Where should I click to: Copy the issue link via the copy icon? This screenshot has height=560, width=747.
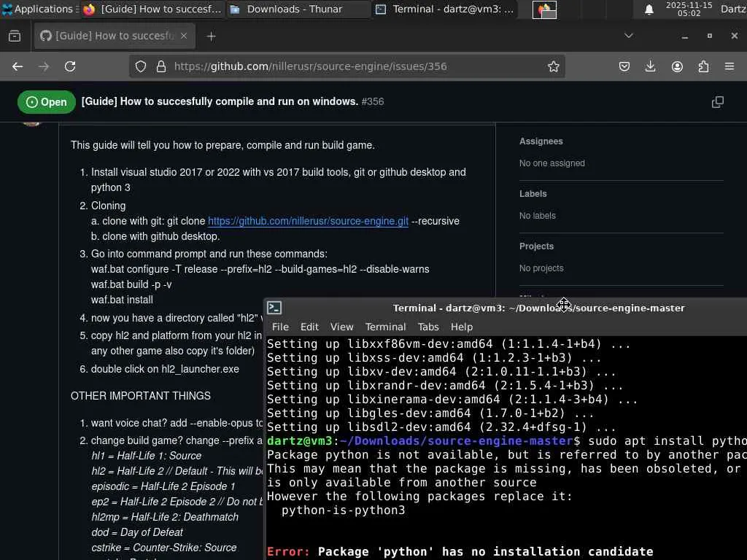coord(718,102)
